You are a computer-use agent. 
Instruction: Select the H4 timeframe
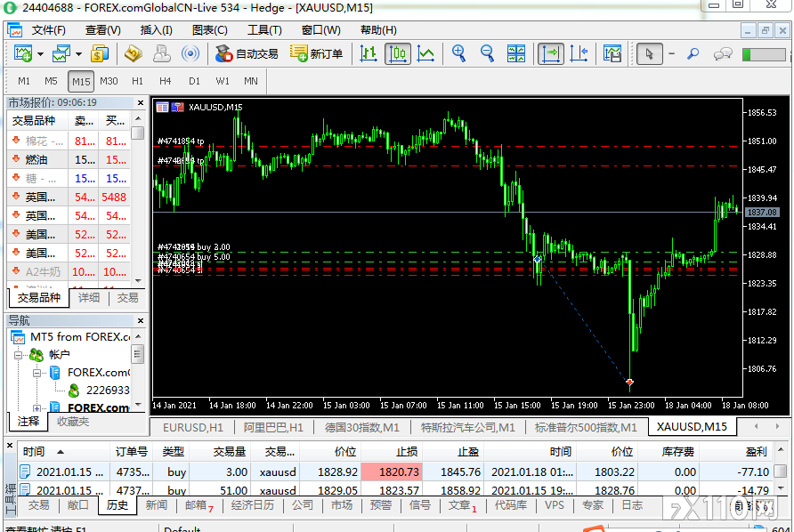coord(165,81)
